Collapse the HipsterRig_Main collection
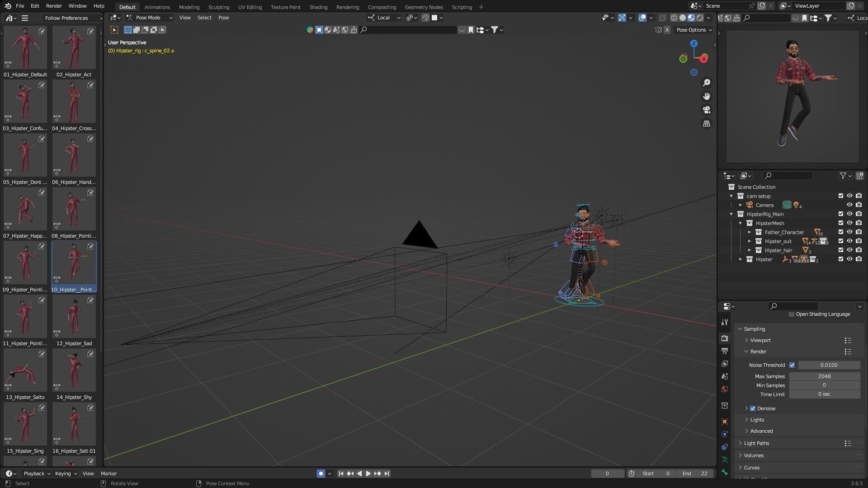This screenshot has height=488, width=868. click(x=731, y=214)
